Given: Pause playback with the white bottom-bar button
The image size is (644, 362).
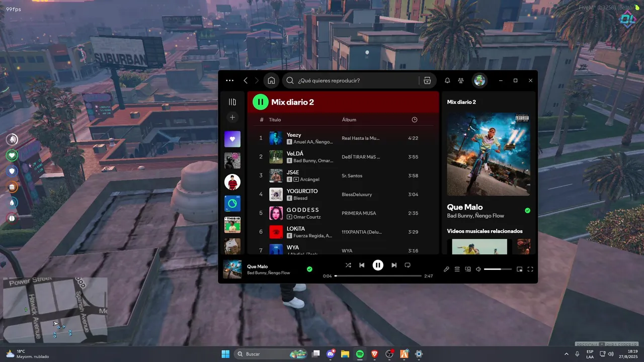Looking at the screenshot, I should click(378, 265).
